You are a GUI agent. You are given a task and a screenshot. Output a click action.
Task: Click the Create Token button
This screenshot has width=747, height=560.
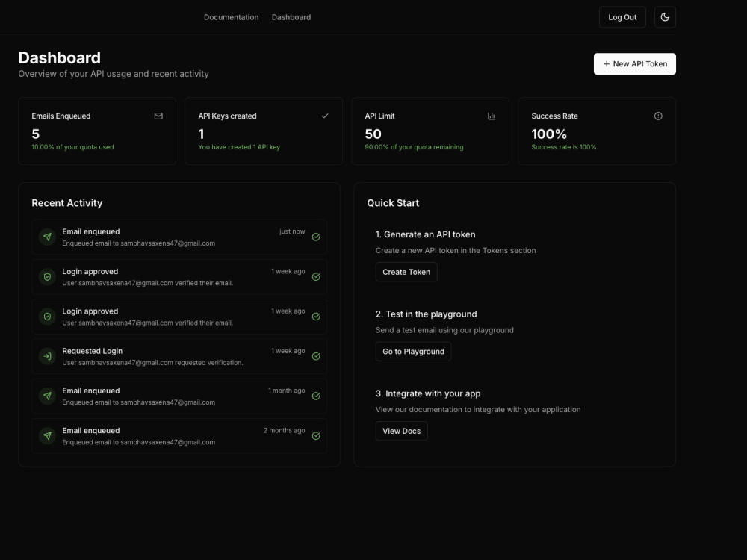click(406, 272)
